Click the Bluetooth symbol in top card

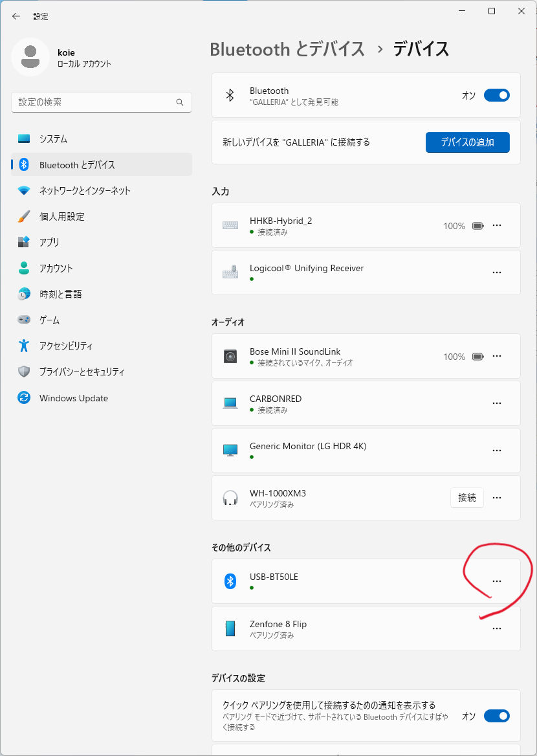point(230,95)
